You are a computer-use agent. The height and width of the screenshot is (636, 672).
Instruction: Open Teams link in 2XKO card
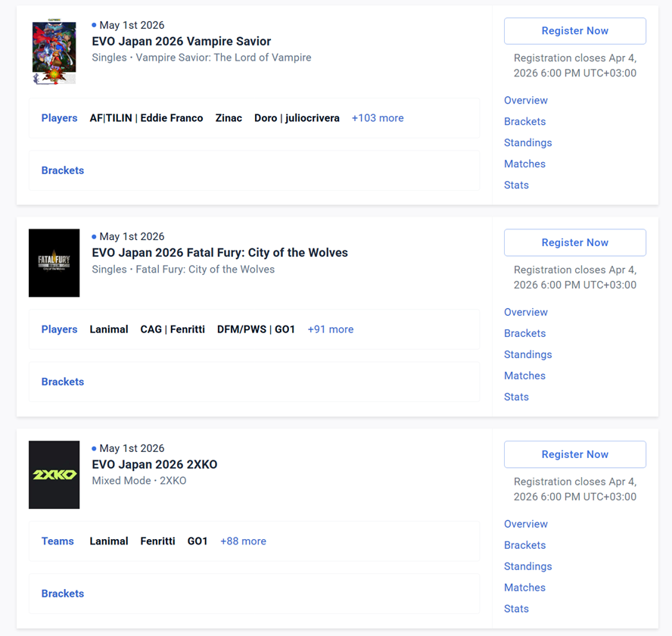pos(58,541)
